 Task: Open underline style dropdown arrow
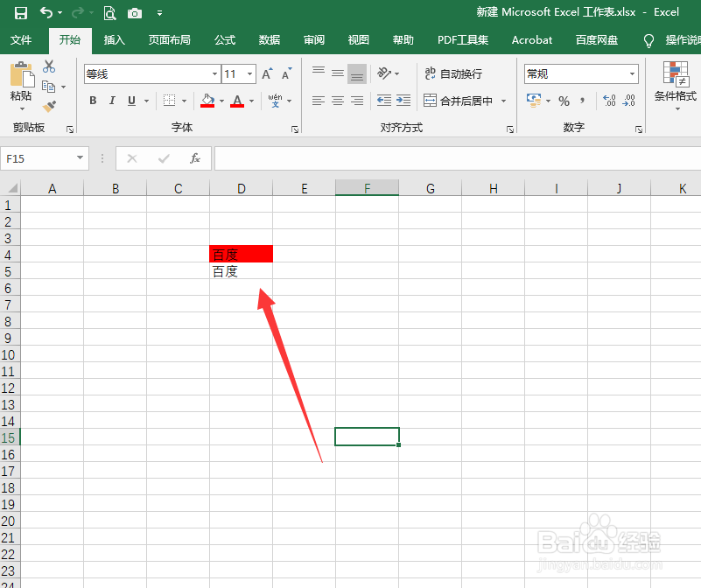click(x=146, y=101)
